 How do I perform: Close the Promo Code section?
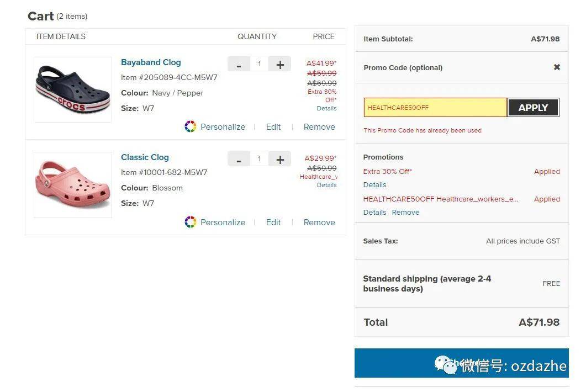pyautogui.click(x=557, y=67)
